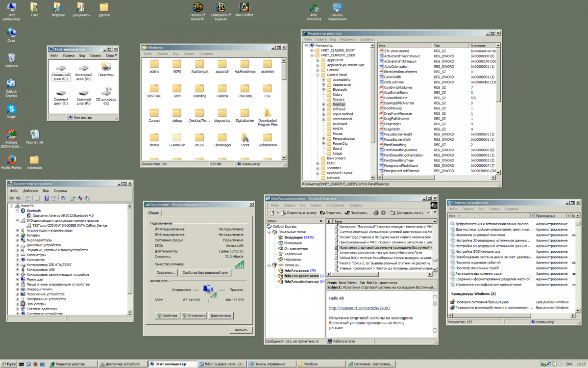
Task: Launch Skype from the desktop
Action: pyautogui.click(x=11, y=109)
